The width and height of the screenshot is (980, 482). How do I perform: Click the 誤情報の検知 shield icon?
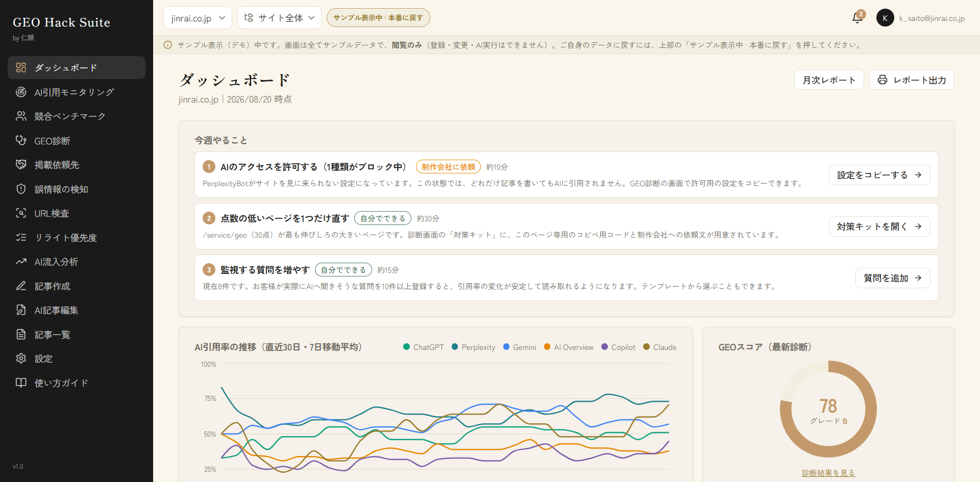tap(21, 189)
